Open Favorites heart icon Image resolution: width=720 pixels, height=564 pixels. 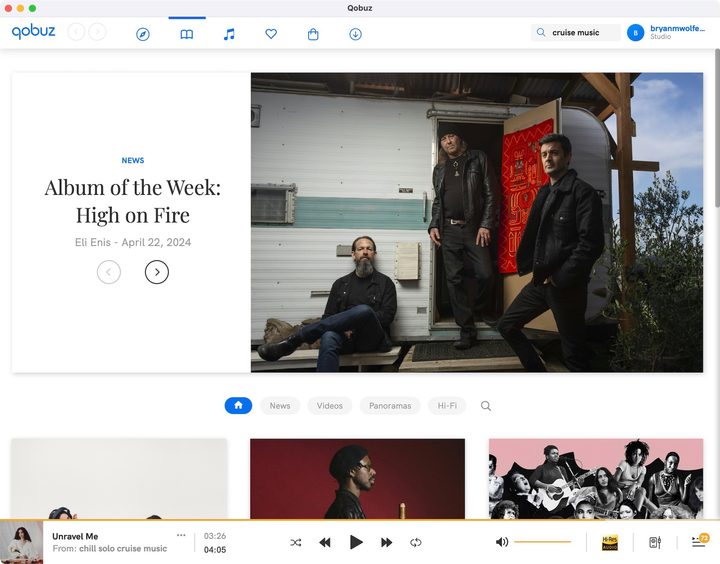271,34
